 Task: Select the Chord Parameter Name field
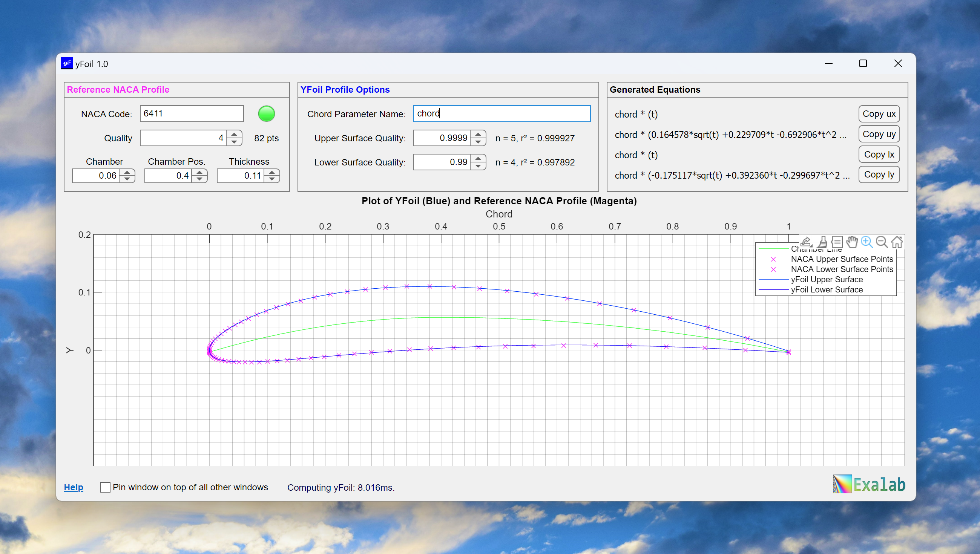[x=501, y=113]
